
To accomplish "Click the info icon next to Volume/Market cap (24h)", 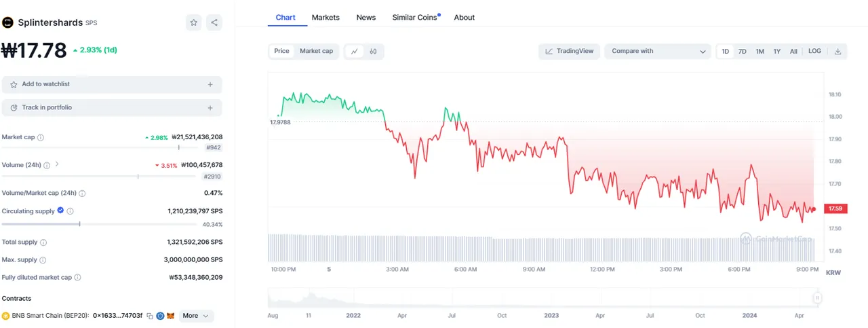I will tap(82, 193).
